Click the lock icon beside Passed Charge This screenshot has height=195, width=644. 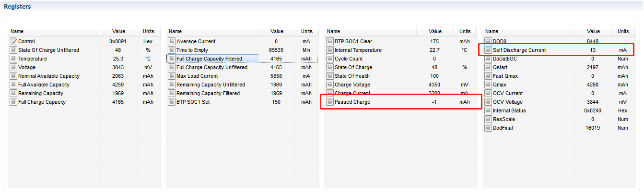pos(330,102)
